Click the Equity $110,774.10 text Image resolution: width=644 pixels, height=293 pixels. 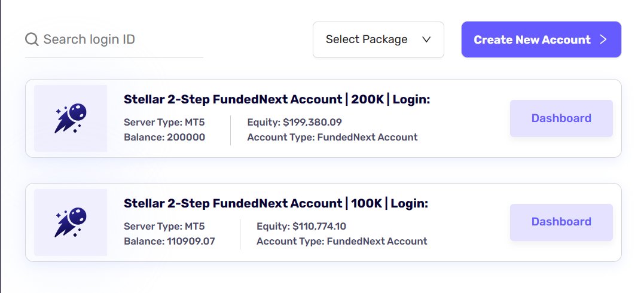(x=301, y=227)
